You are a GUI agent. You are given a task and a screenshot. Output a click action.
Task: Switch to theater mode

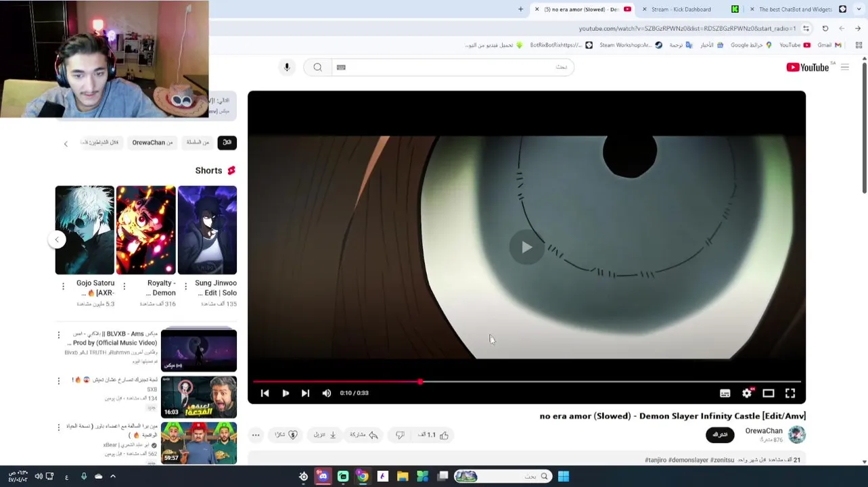pyautogui.click(x=769, y=393)
